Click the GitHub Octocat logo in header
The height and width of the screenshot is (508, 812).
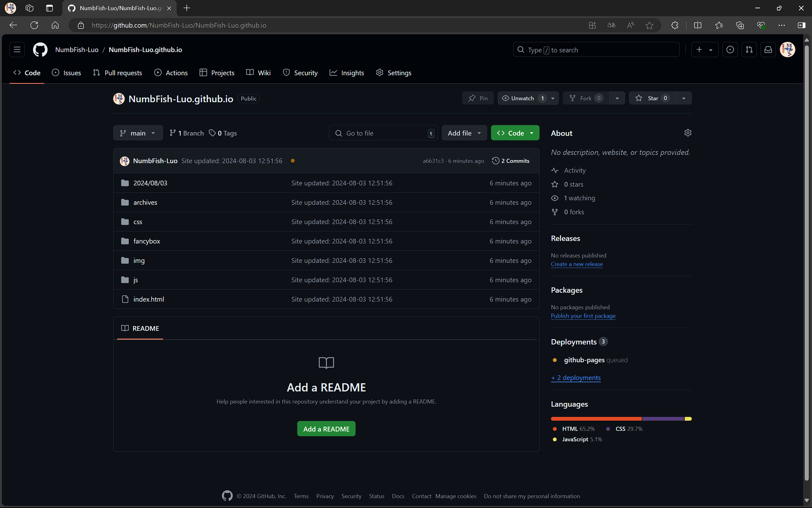40,50
